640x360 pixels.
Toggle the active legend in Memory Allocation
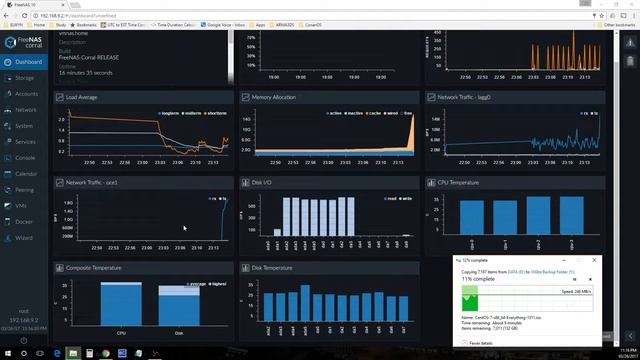click(334, 113)
